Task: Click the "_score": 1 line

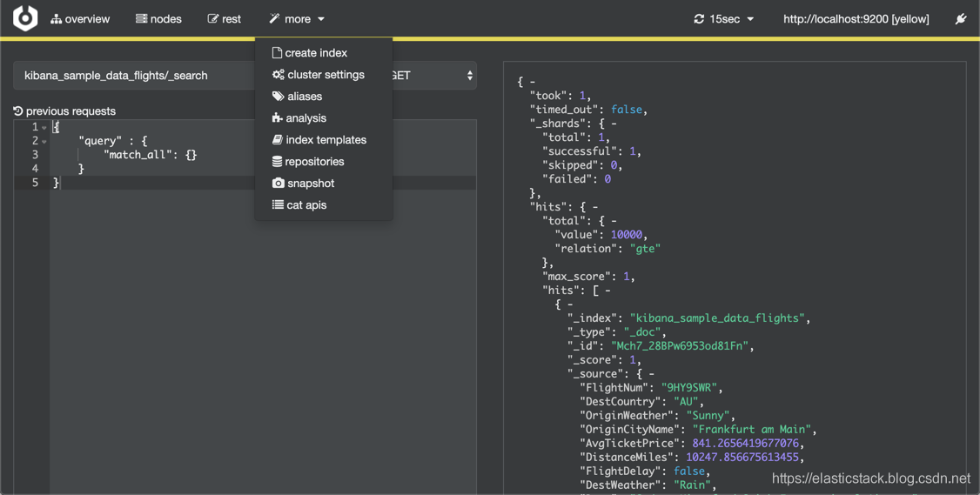Action: 604,359
